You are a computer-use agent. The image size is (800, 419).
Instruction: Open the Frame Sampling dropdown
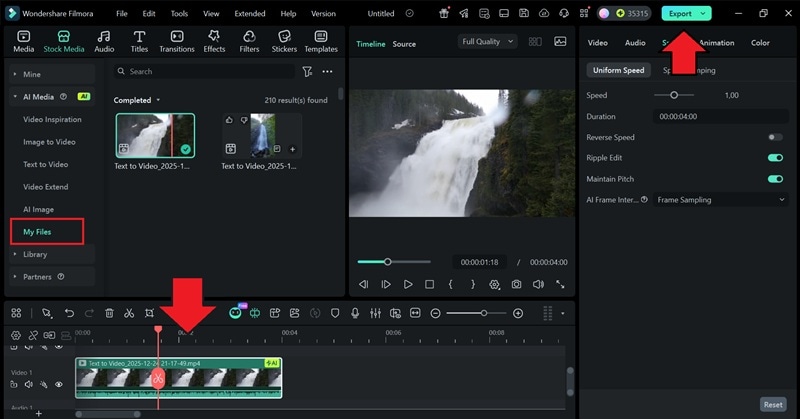pos(720,200)
